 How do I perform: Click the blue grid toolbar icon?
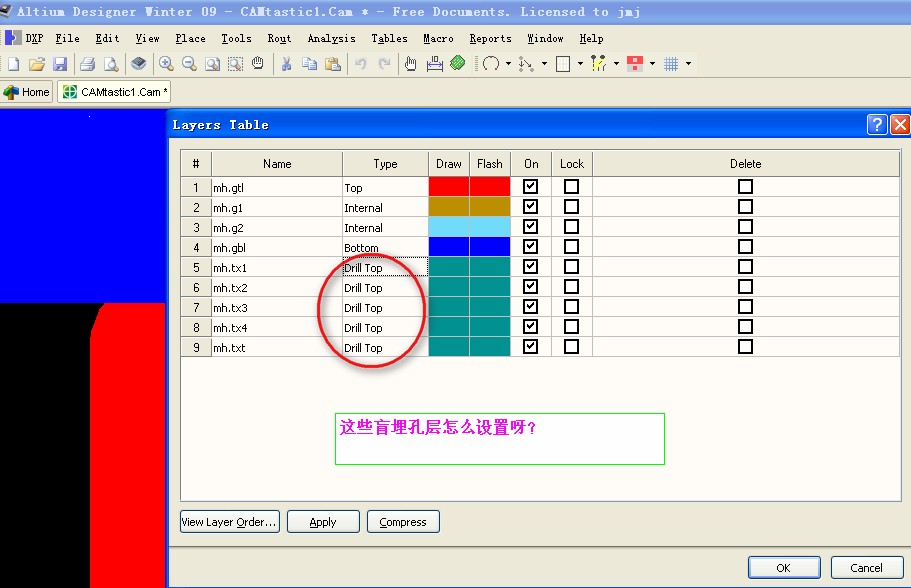click(671, 64)
